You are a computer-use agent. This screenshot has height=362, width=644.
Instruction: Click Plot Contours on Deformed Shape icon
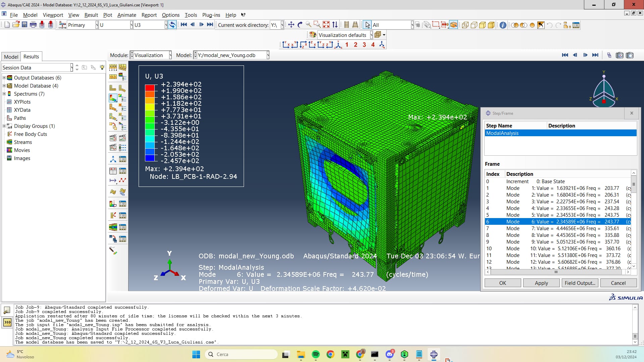[x=113, y=98]
